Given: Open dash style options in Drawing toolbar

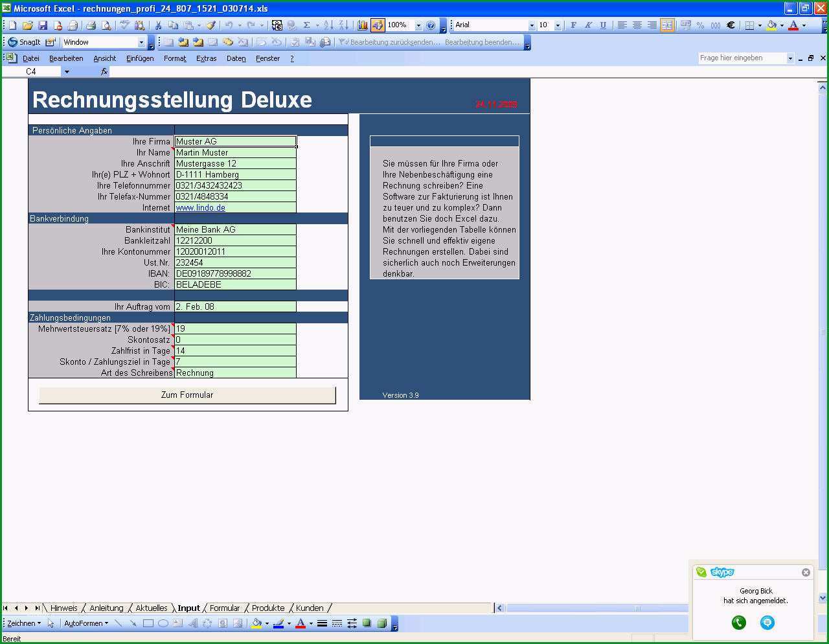Looking at the screenshot, I should [337, 623].
